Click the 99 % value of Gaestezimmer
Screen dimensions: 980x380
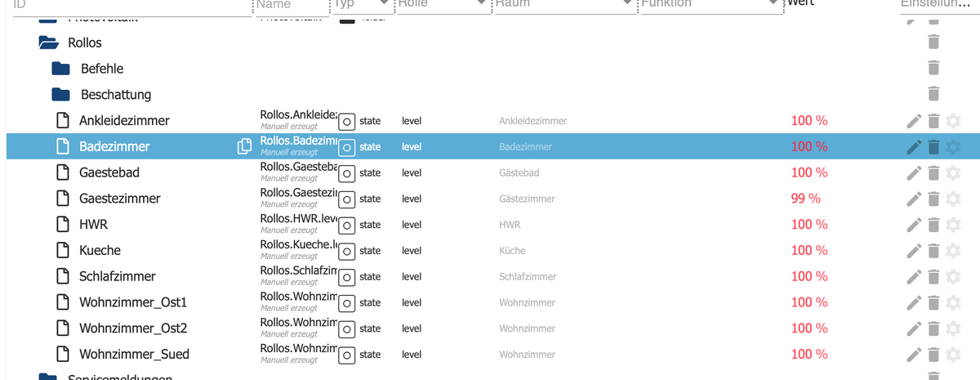pyautogui.click(x=806, y=199)
